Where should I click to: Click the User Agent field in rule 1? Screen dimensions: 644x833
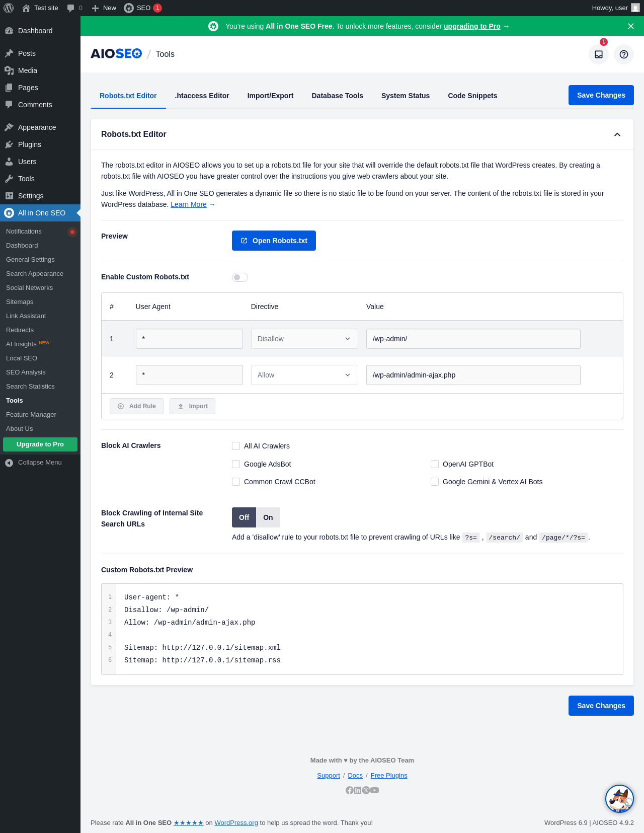coord(189,339)
